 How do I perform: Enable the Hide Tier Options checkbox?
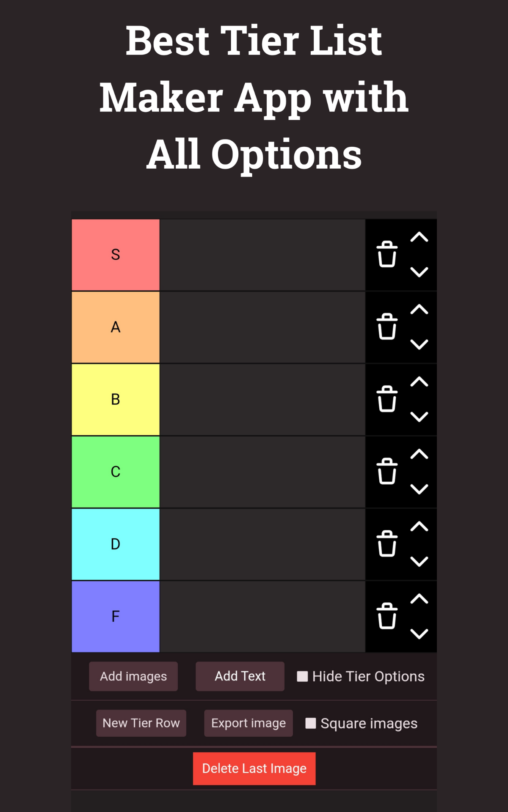[x=302, y=676]
